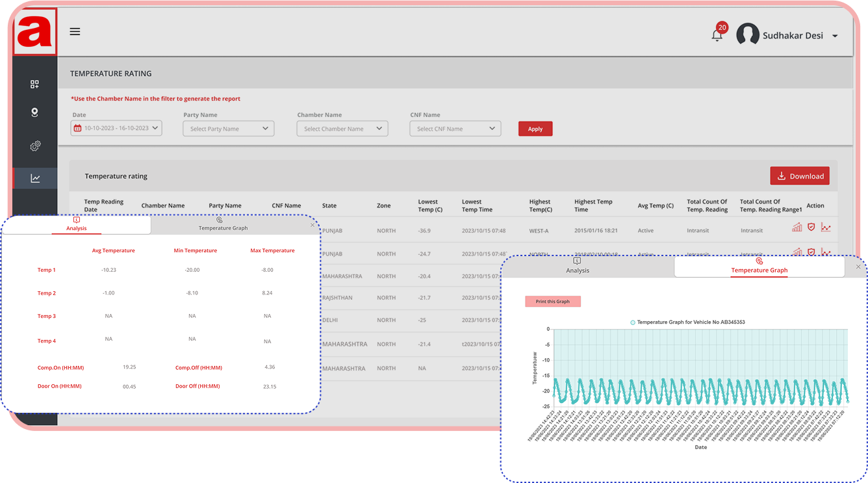Open the hamburger menu in the header

click(75, 31)
